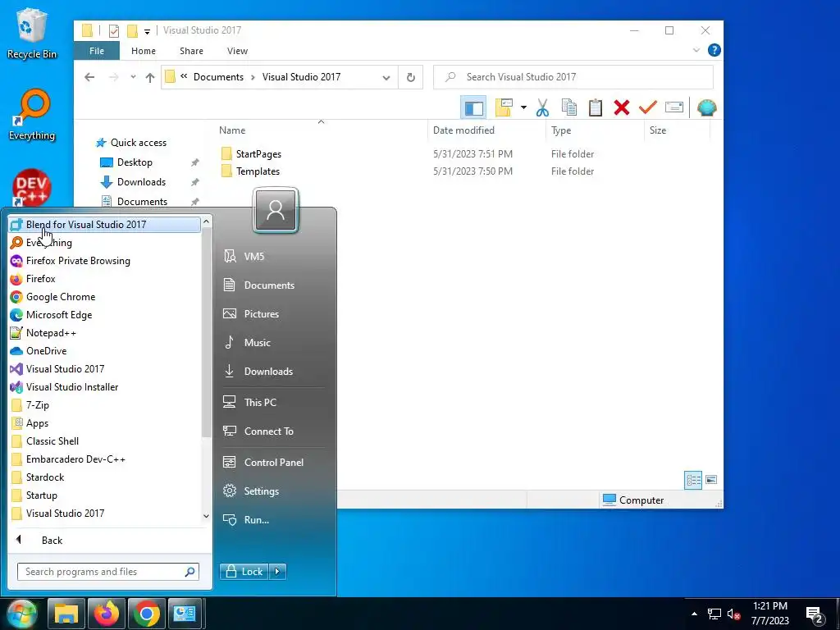The height and width of the screenshot is (630, 840).
Task: Click the user account picture in start menu
Action: [276, 210]
